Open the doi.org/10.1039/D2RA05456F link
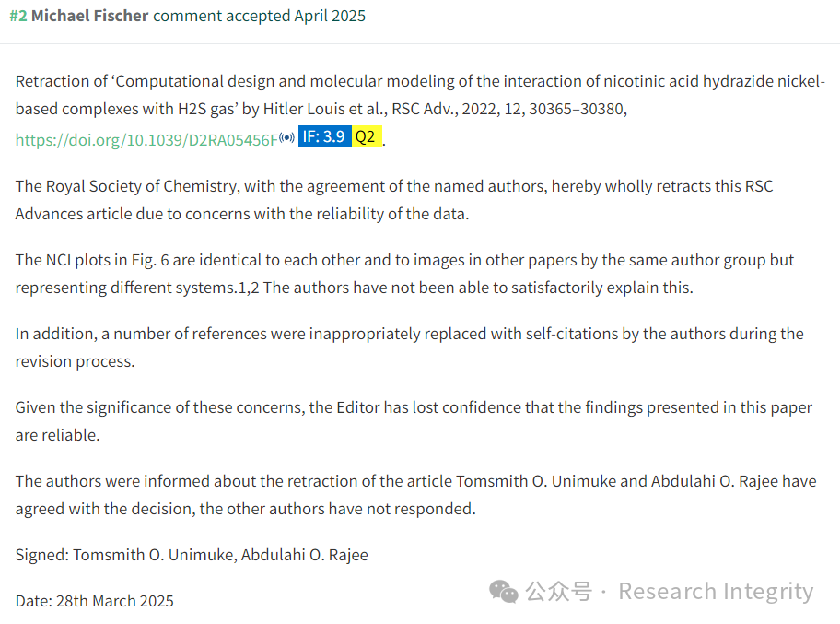Image resolution: width=840 pixels, height=624 pixels. [x=146, y=140]
